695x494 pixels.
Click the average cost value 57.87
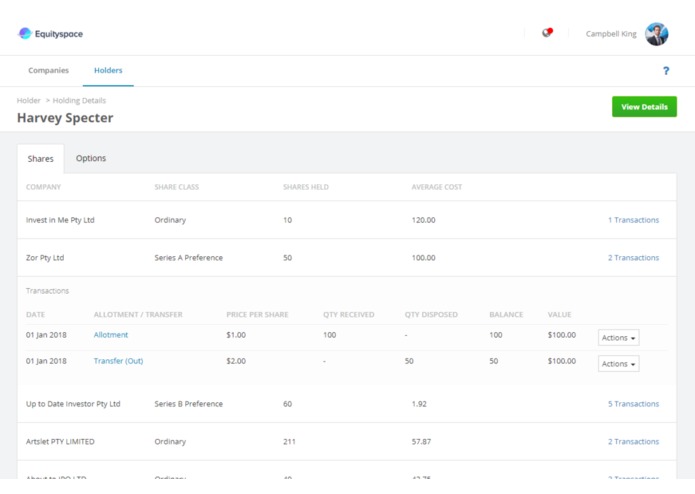click(x=421, y=442)
